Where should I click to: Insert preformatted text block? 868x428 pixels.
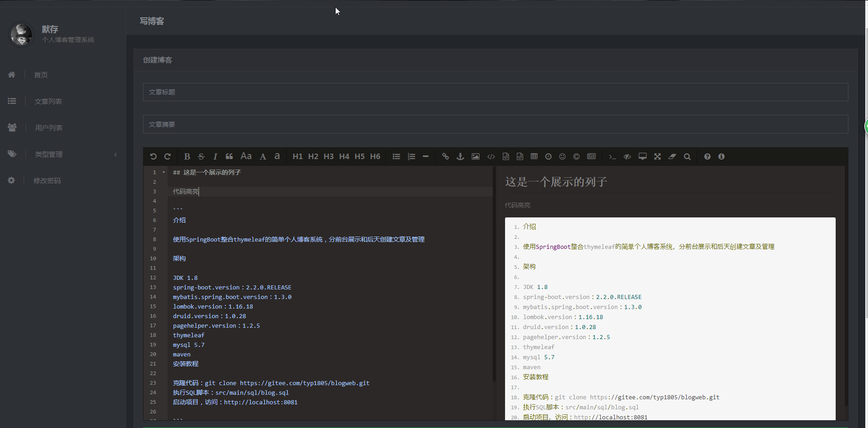tap(505, 156)
